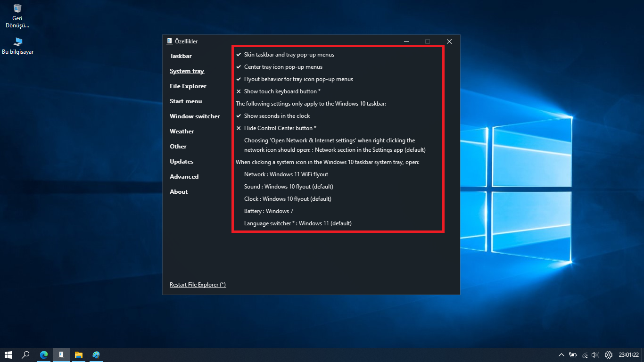644x362 pixels.
Task: Switch to Updates section
Action: point(182,162)
